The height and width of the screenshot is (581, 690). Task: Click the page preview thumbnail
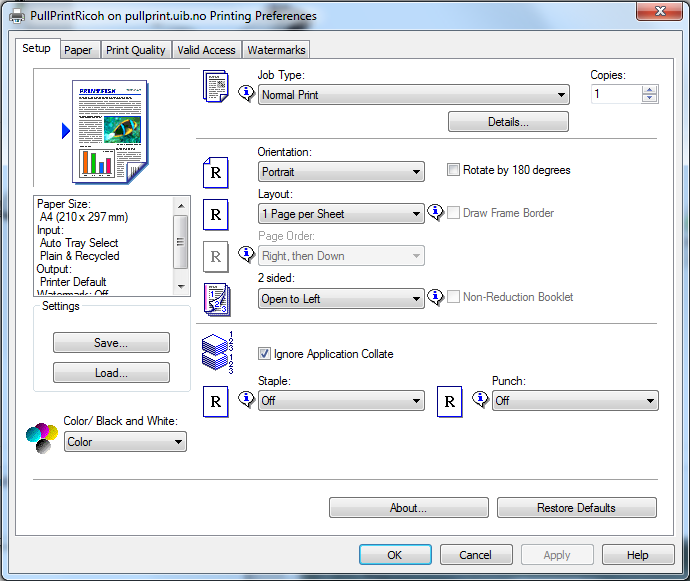pyautogui.click(x=110, y=130)
